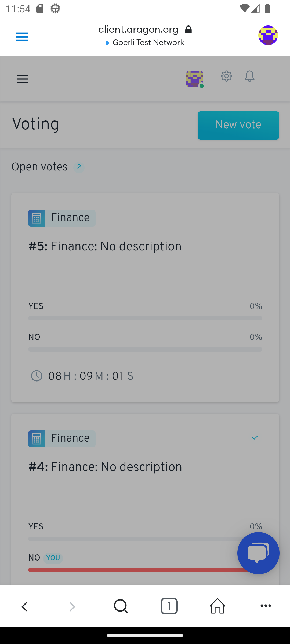The image size is (290, 644).
Task: Open the settings gear icon
Action: point(226,76)
